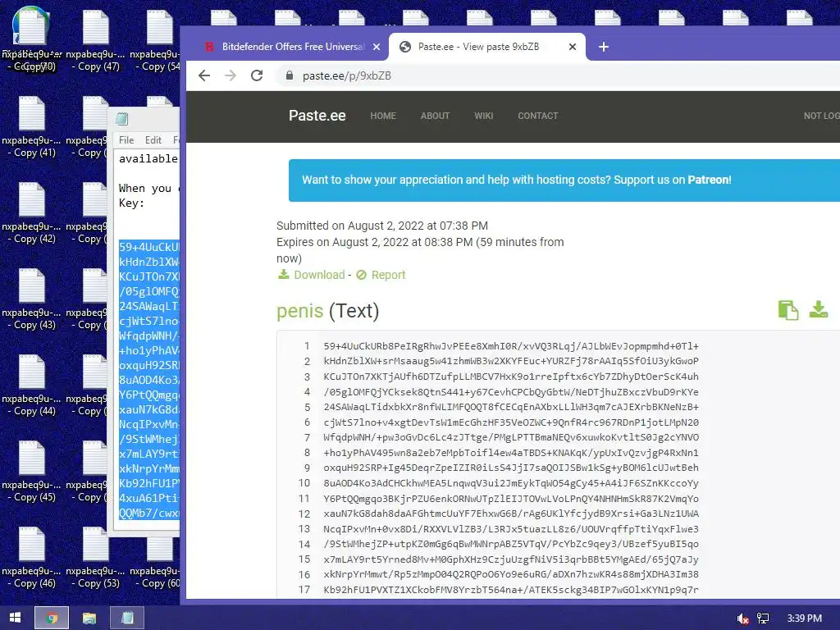The height and width of the screenshot is (630, 840).
Task: Open the Edit menu in Notepad
Action: [153, 139]
